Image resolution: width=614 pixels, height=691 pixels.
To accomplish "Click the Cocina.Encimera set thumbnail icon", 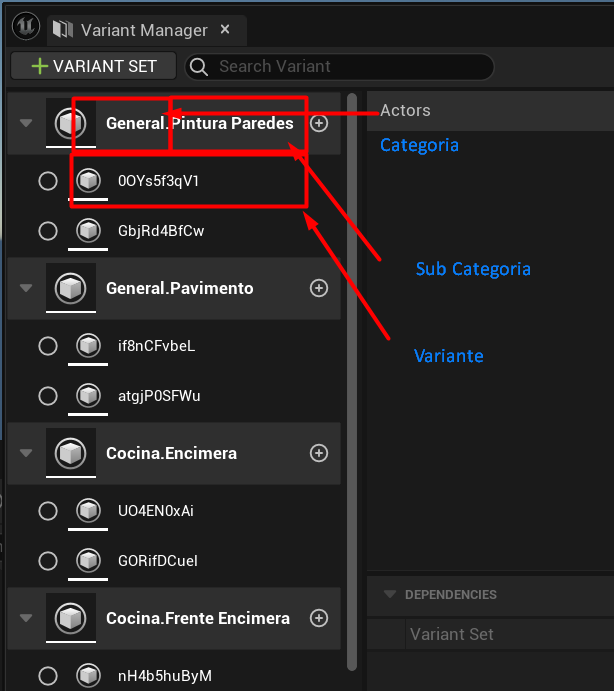I will (70, 453).
